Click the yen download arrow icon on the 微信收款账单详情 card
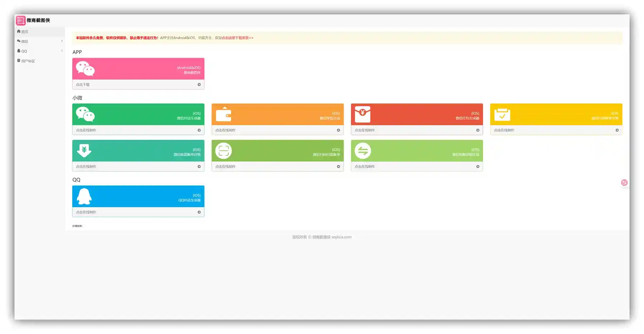 [x=84, y=151]
